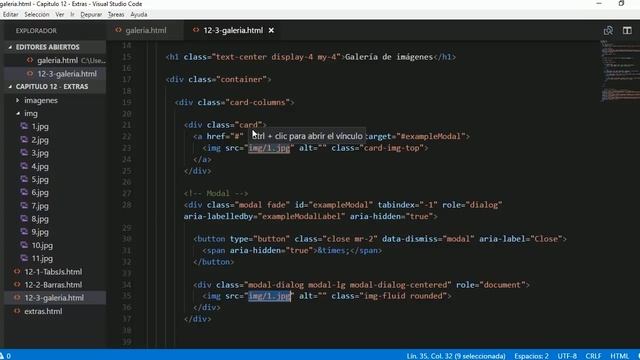Split the editor with split icon

(x=627, y=31)
